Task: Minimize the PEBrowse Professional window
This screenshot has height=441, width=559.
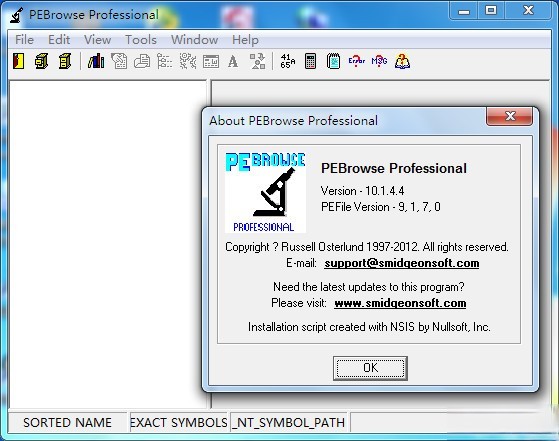Action: click(463, 11)
